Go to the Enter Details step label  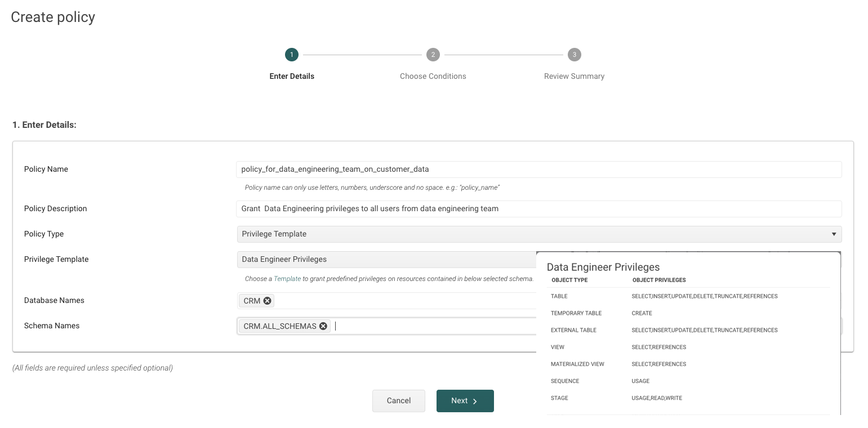[x=292, y=76]
